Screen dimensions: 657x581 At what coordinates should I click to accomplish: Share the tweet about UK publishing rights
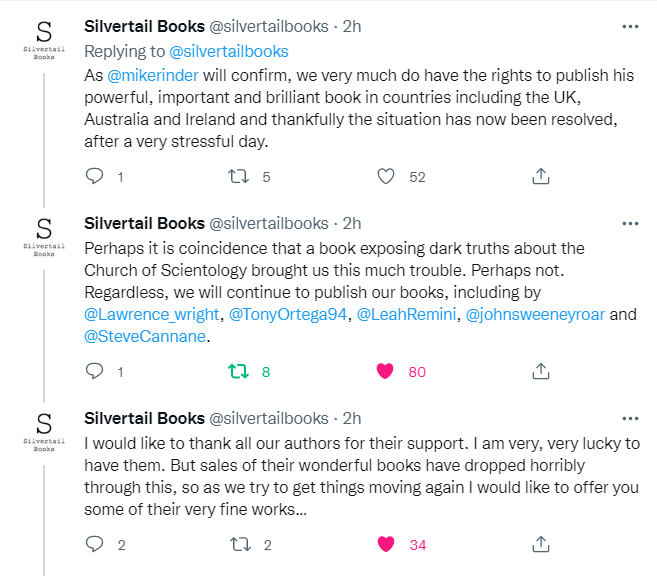(540, 177)
